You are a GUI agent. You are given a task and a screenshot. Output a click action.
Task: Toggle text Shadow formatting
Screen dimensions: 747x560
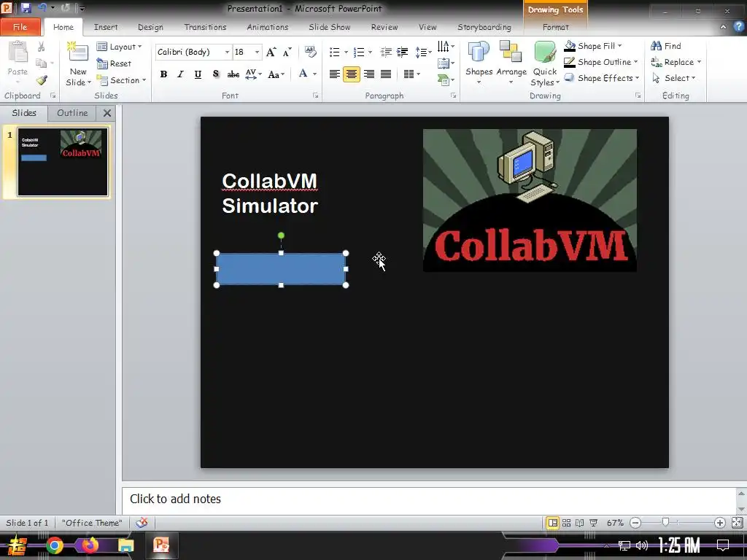(215, 74)
